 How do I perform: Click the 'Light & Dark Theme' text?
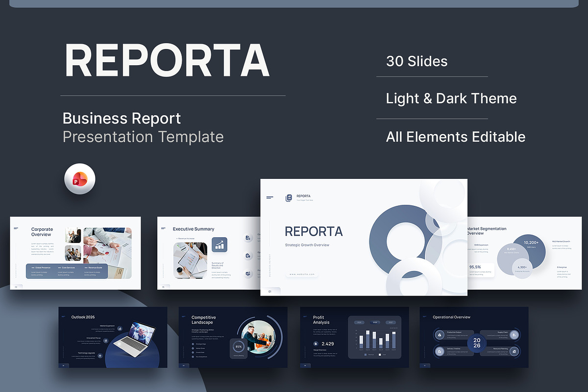tap(451, 98)
